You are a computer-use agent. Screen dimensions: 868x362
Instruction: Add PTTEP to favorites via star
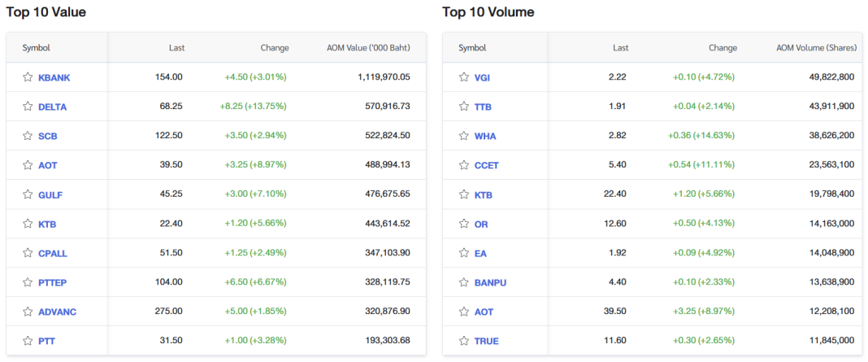[x=28, y=282]
